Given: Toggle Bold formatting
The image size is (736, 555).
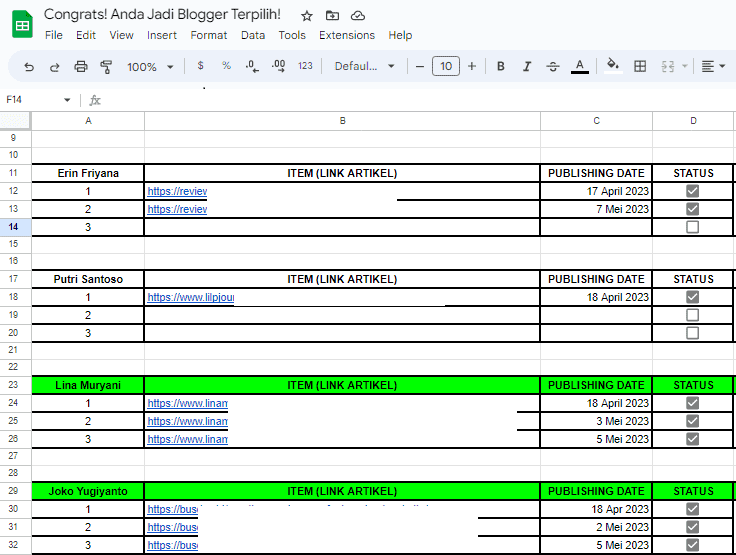Looking at the screenshot, I should pyautogui.click(x=500, y=67).
